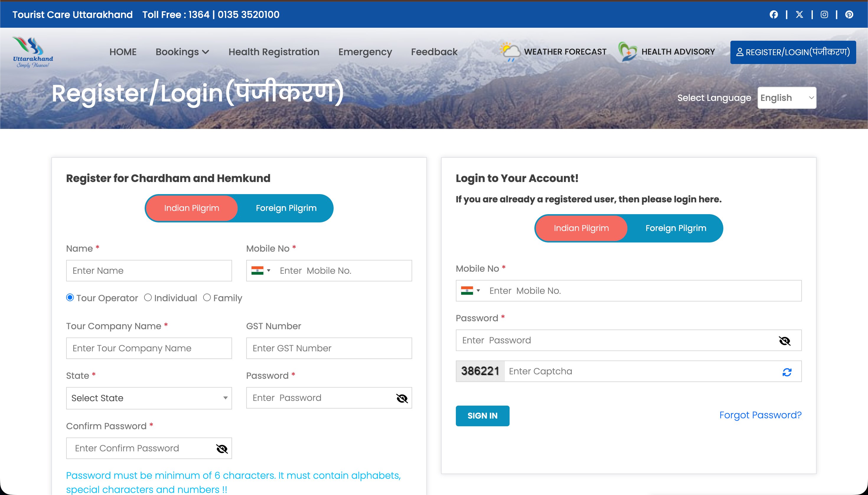The image size is (868, 495).
Task: Select the Tour Operator radio button
Action: (70, 297)
